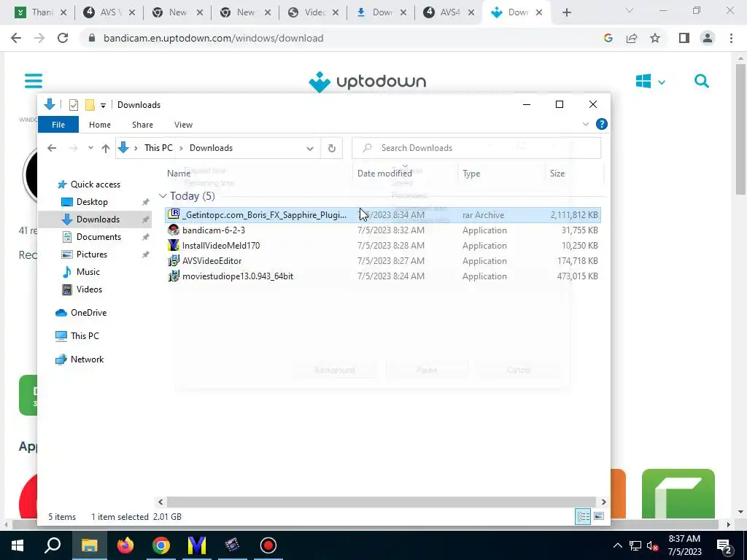
Task: Open Windows platform selector dropdown
Action: [650, 82]
